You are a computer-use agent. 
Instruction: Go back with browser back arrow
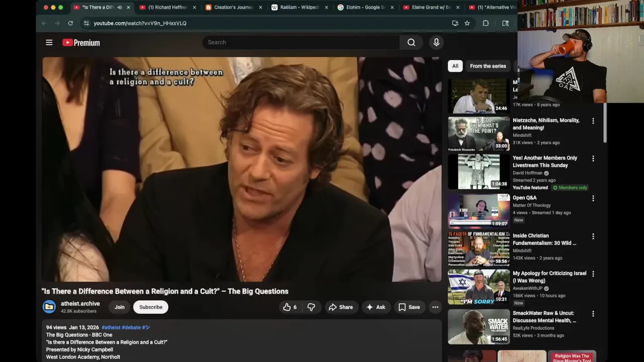pyautogui.click(x=44, y=23)
